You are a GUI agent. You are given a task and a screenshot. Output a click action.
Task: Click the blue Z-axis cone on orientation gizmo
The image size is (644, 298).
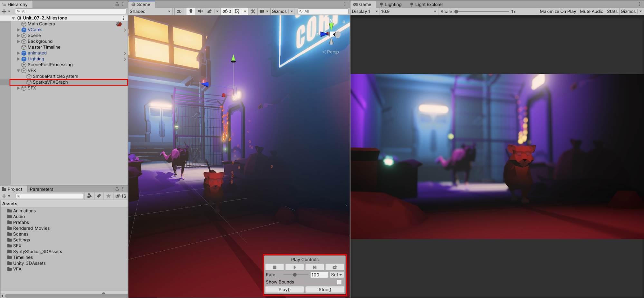pyautogui.click(x=324, y=34)
